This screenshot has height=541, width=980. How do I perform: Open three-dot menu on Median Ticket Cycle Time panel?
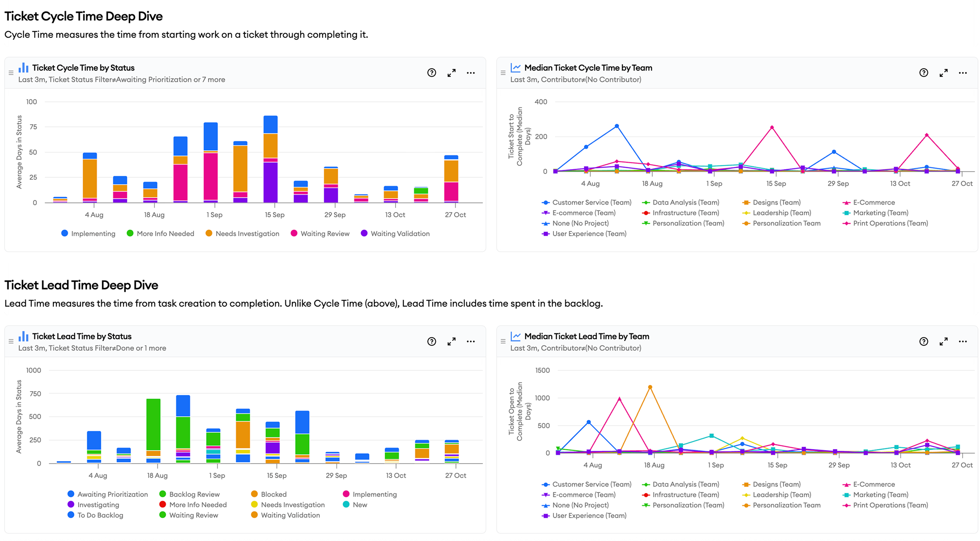click(x=963, y=73)
